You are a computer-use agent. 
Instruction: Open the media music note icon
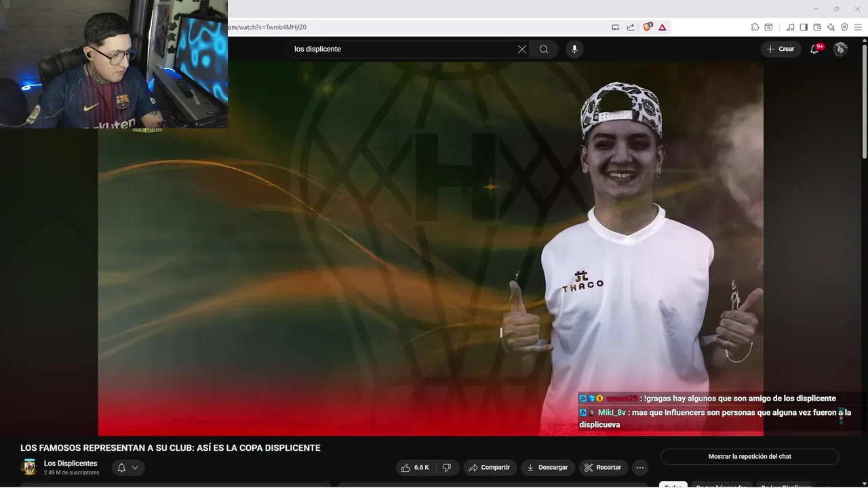790,27
